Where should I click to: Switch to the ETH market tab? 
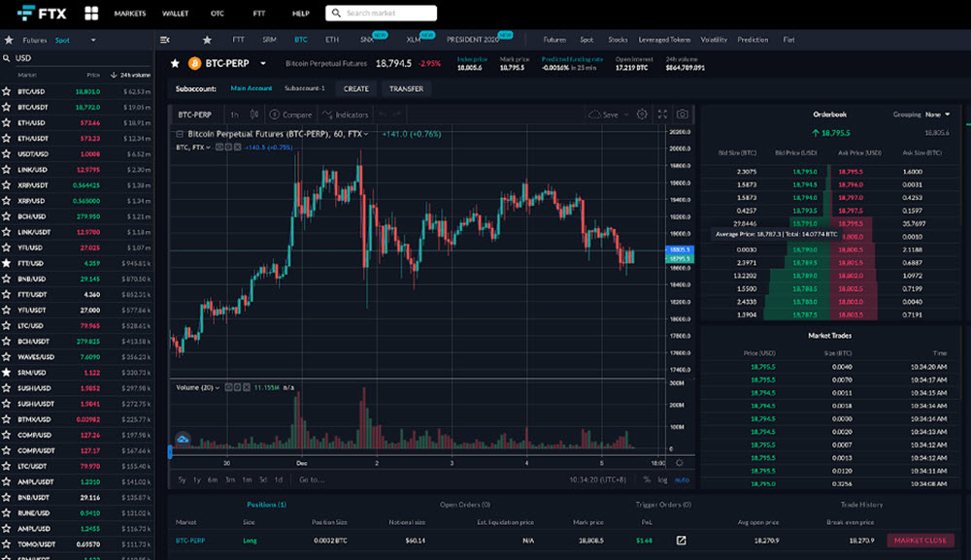click(332, 40)
